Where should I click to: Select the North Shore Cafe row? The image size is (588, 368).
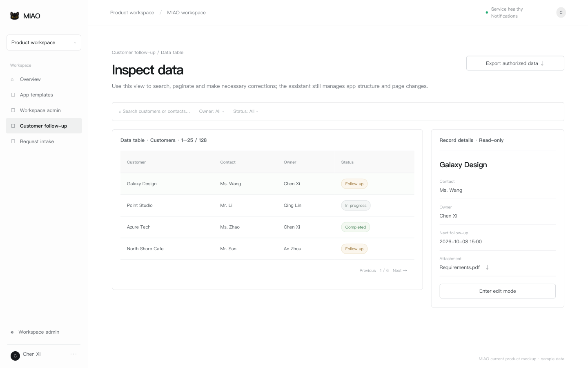coord(267,249)
